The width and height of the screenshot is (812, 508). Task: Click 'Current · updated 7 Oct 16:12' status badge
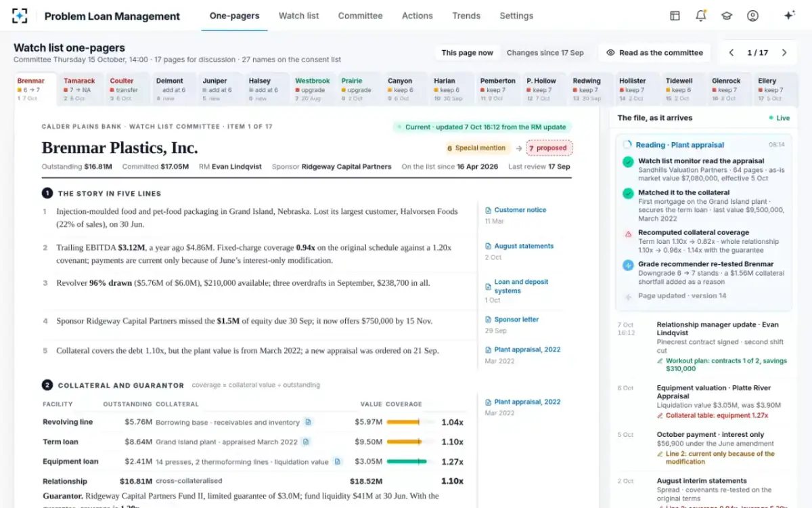point(482,127)
